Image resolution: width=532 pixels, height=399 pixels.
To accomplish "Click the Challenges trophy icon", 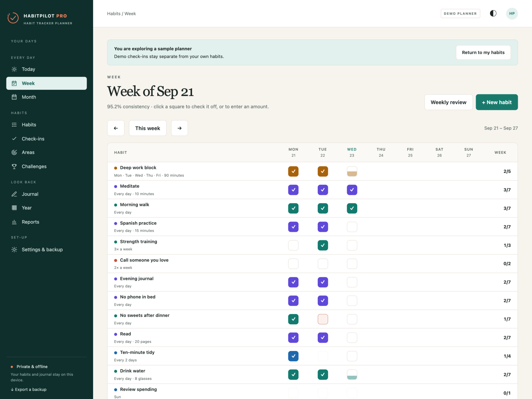I will (14, 166).
